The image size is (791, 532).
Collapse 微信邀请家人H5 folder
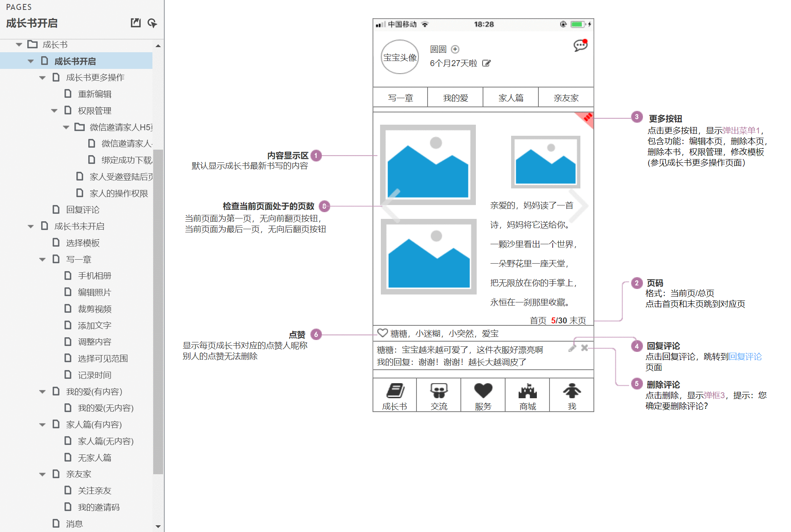(x=66, y=127)
